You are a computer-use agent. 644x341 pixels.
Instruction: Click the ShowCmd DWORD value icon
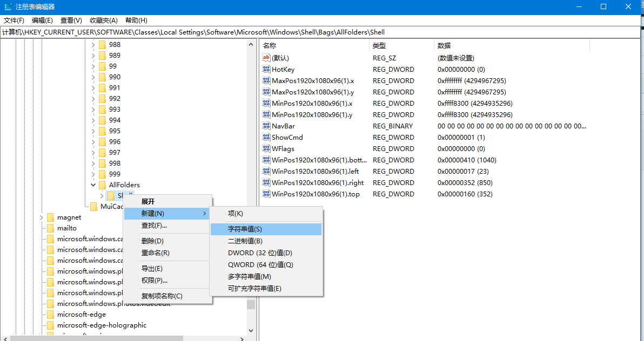266,137
